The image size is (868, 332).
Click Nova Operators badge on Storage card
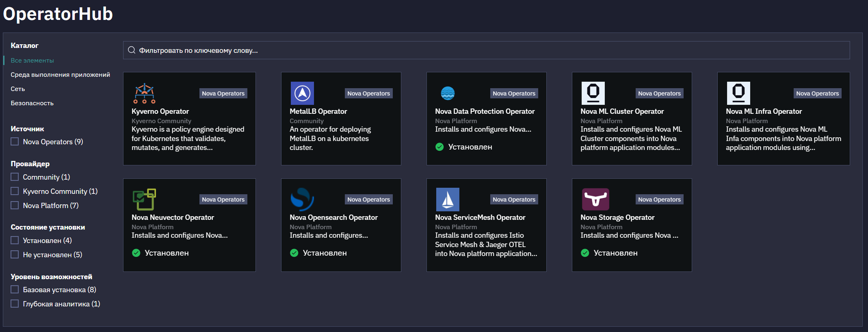659,199
